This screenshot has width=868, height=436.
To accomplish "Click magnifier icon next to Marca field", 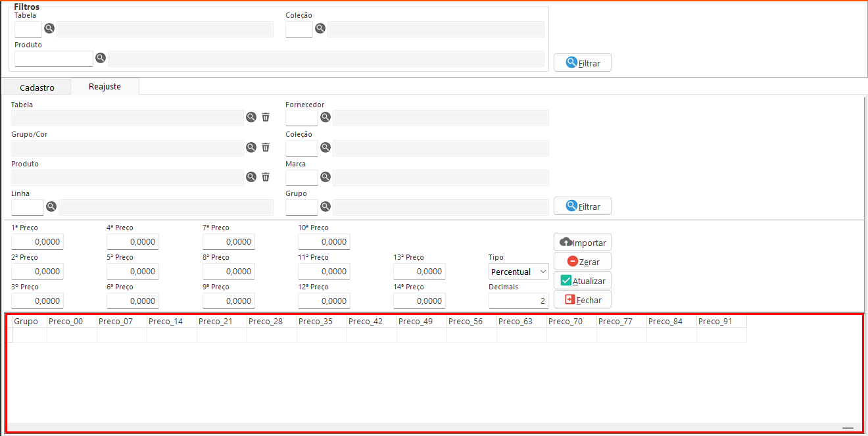I will pyautogui.click(x=325, y=177).
